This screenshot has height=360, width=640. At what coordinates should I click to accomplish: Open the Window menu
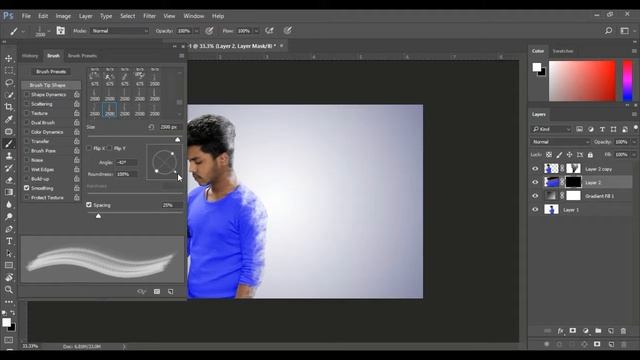point(193,16)
